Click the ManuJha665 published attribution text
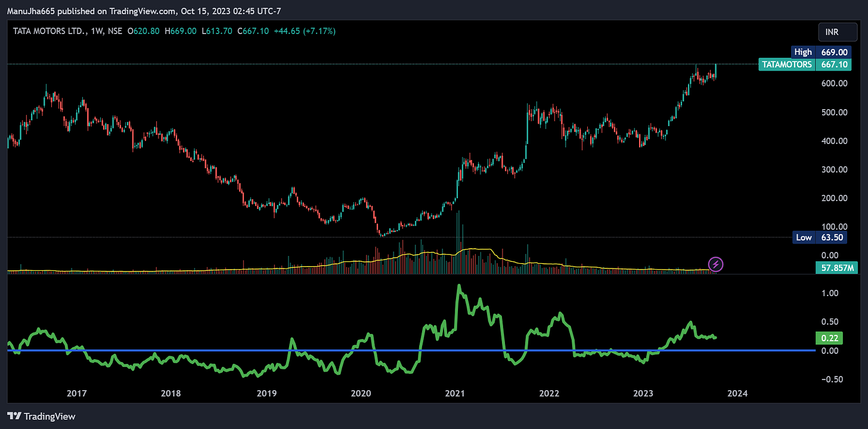868x429 pixels. click(x=144, y=10)
